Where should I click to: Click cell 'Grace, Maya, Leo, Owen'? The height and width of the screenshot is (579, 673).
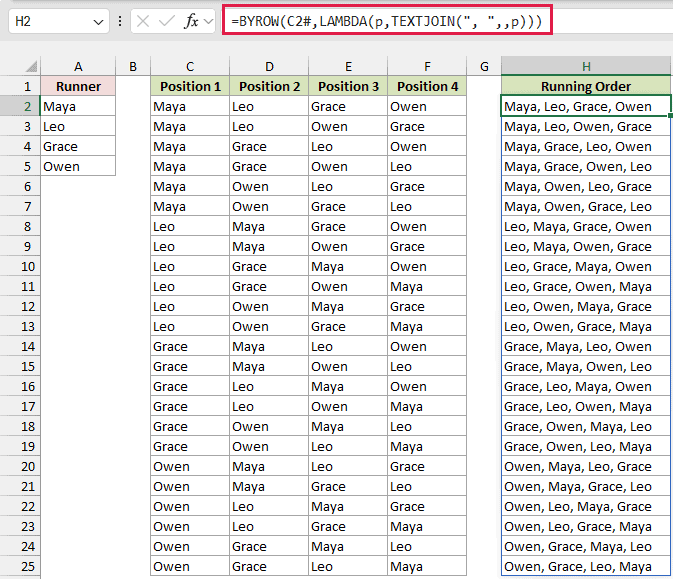(x=586, y=346)
